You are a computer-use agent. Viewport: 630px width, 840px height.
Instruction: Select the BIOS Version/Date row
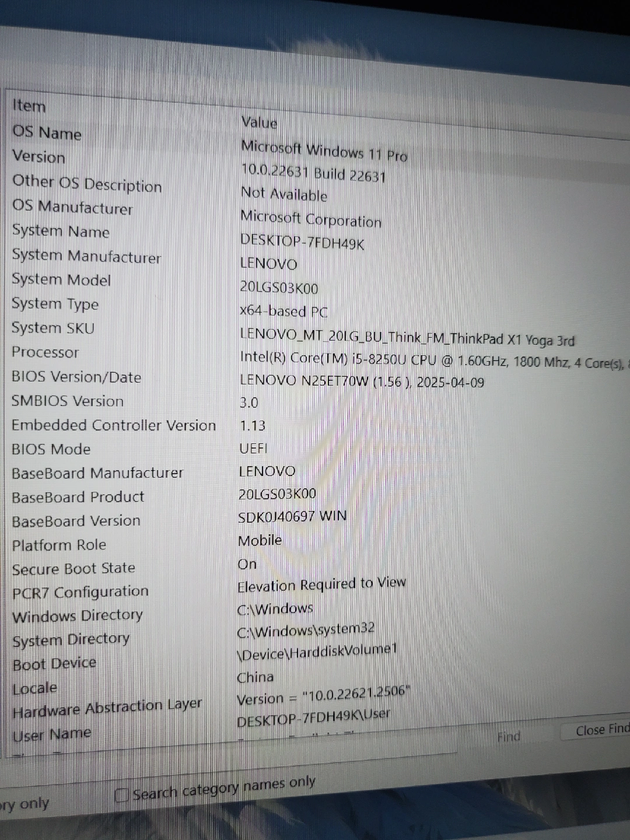tap(76, 377)
